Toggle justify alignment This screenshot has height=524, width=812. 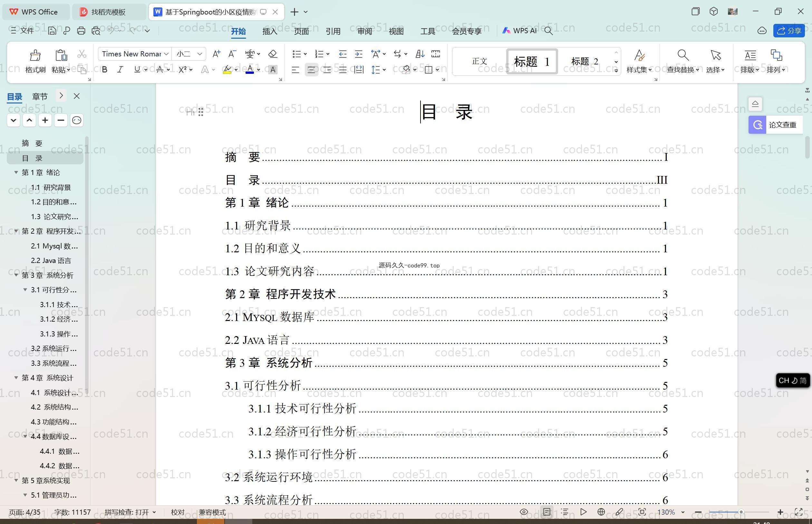pyautogui.click(x=343, y=70)
